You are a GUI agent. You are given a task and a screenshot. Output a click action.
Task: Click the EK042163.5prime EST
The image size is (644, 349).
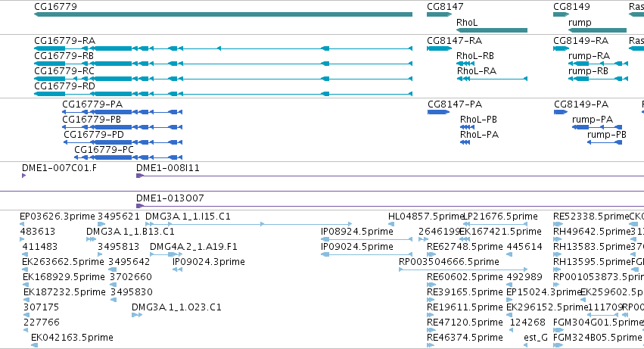pyautogui.click(x=34, y=345)
